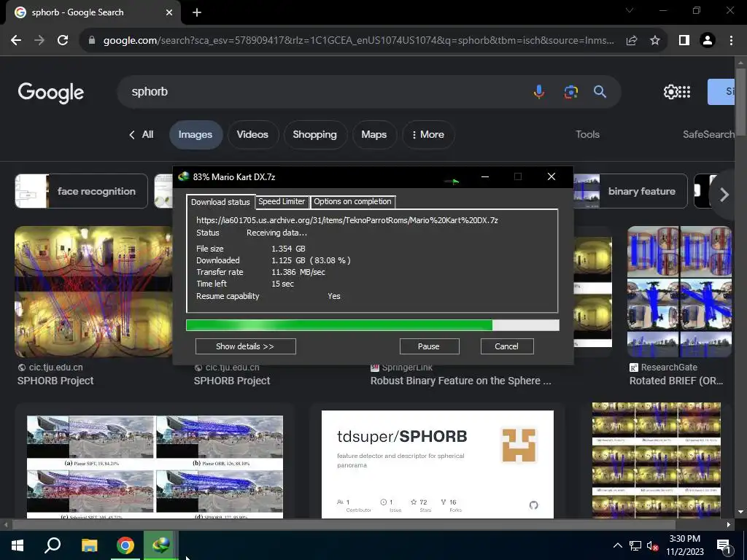
Task: Share this page from address bar
Action: [632, 41]
